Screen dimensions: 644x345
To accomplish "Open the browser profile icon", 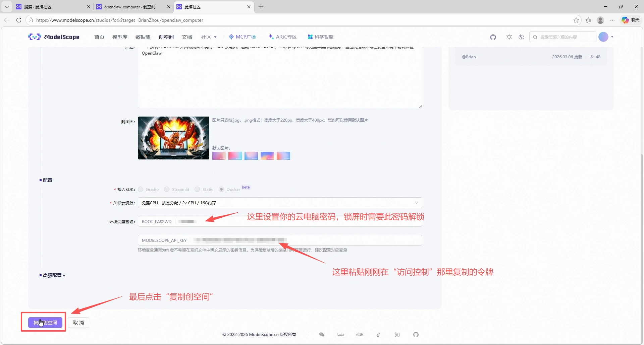I will 600,20.
